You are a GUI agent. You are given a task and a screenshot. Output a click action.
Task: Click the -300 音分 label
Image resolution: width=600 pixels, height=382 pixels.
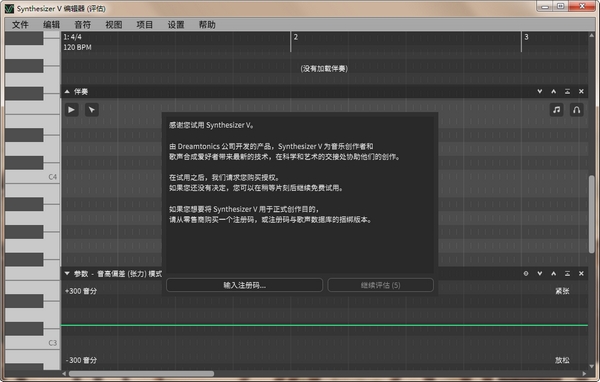tap(81, 360)
